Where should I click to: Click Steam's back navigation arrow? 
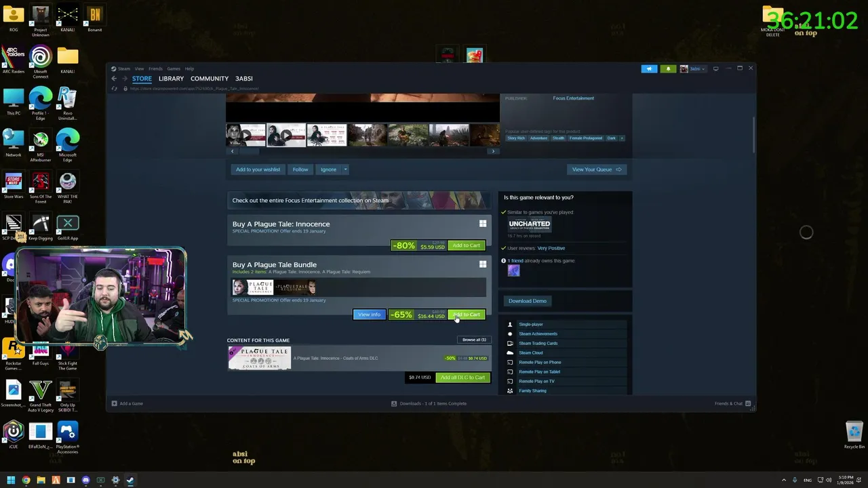point(114,79)
